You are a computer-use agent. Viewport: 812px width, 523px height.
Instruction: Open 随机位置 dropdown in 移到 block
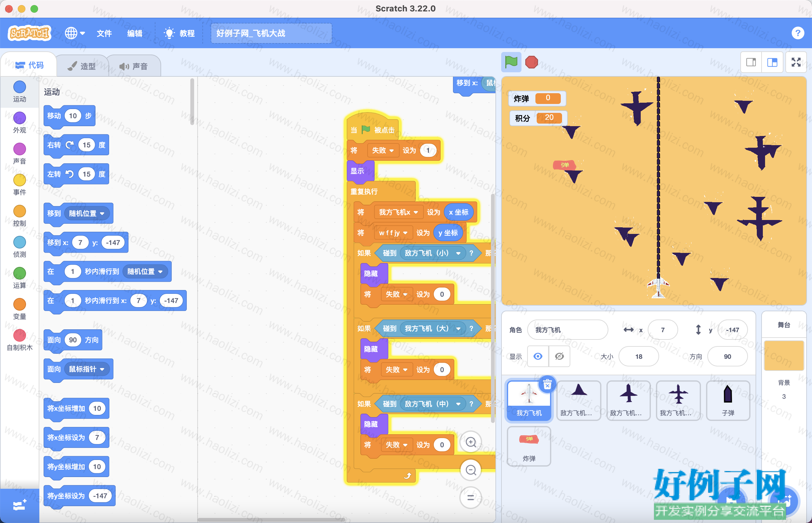[87, 213]
